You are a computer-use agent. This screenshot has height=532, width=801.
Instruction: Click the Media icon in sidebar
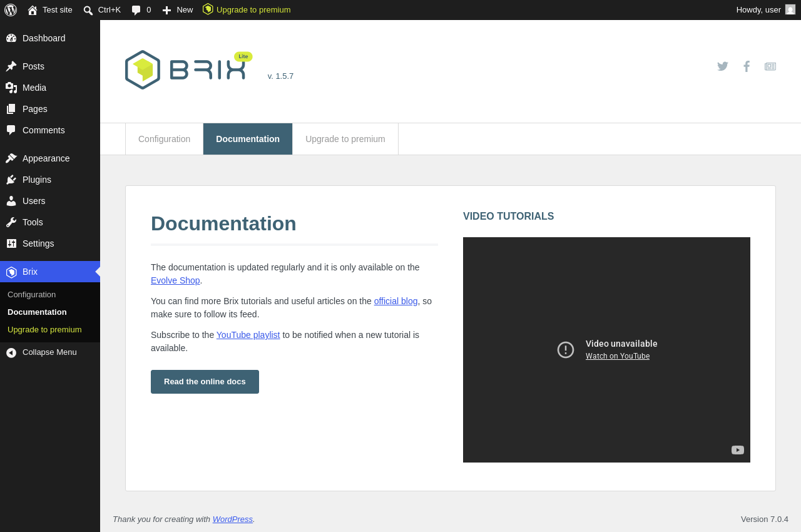click(x=11, y=88)
